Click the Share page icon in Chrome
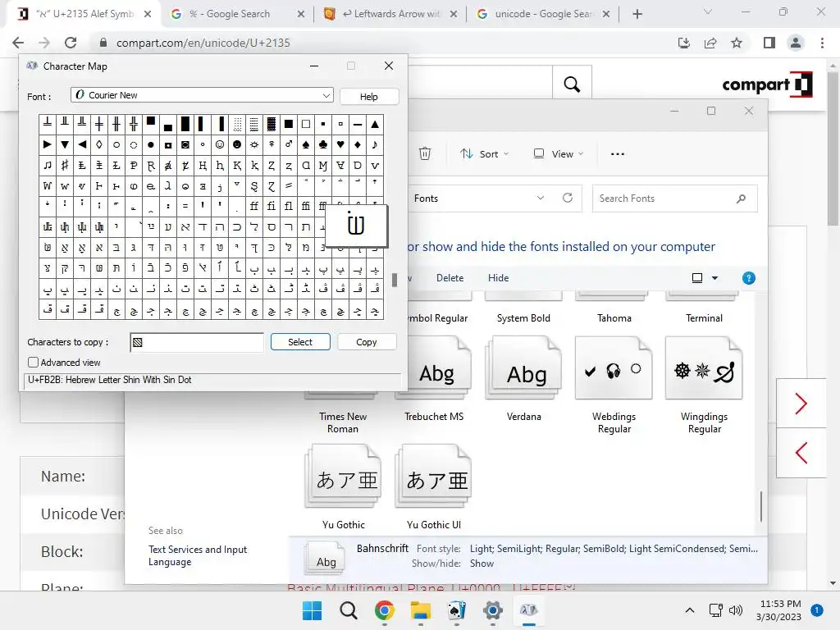The height and width of the screenshot is (630, 840). (x=710, y=43)
